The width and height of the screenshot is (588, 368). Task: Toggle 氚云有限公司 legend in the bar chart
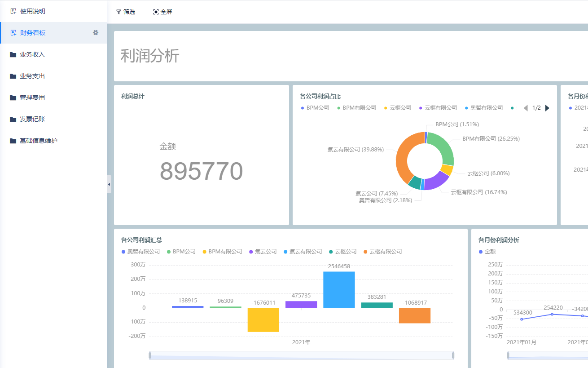(303, 252)
